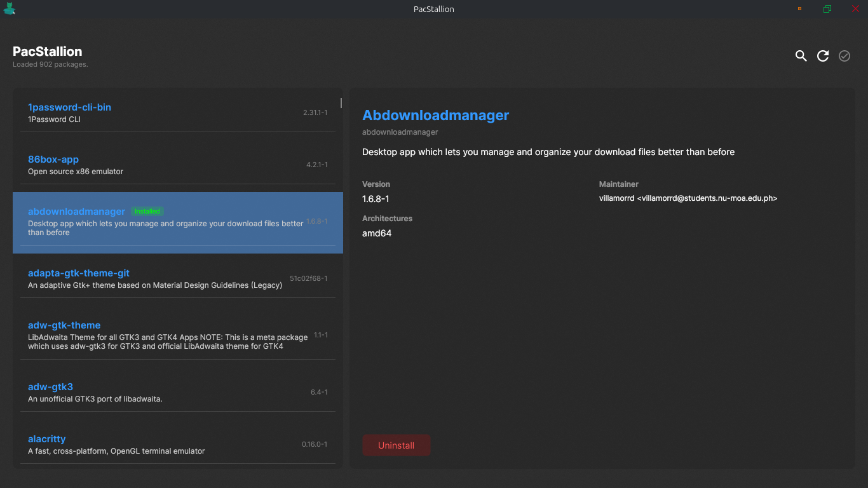Click 'Loaded 902 packages.' status text
The width and height of the screenshot is (868, 488).
tap(50, 65)
